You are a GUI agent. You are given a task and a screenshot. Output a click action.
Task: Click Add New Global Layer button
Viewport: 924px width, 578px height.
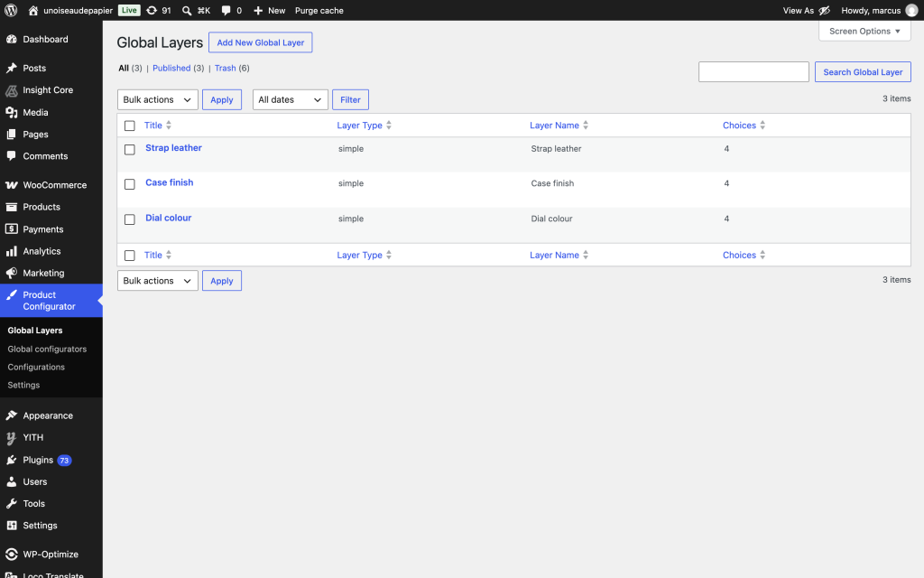[x=261, y=42]
